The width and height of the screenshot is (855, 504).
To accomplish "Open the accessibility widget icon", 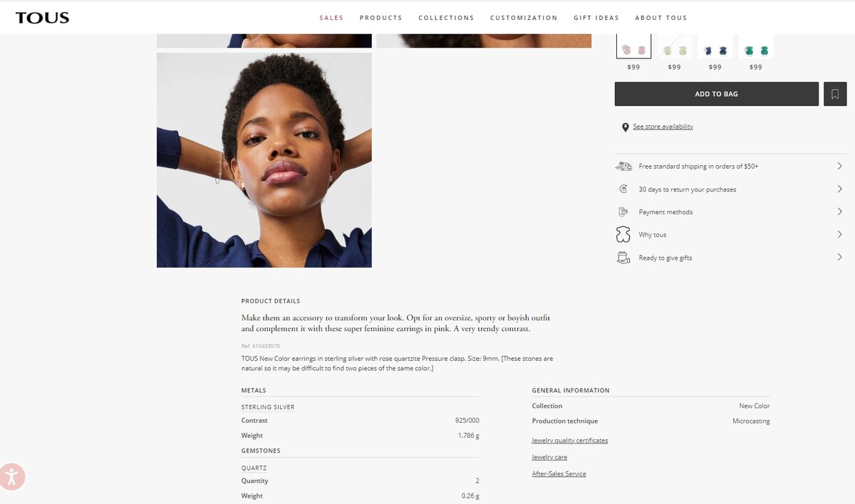I will pos(12,477).
